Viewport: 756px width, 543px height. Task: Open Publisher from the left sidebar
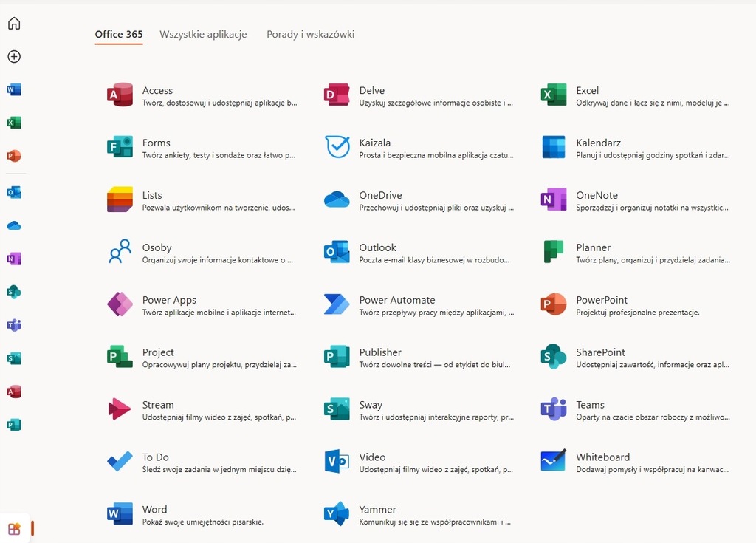pyautogui.click(x=14, y=425)
